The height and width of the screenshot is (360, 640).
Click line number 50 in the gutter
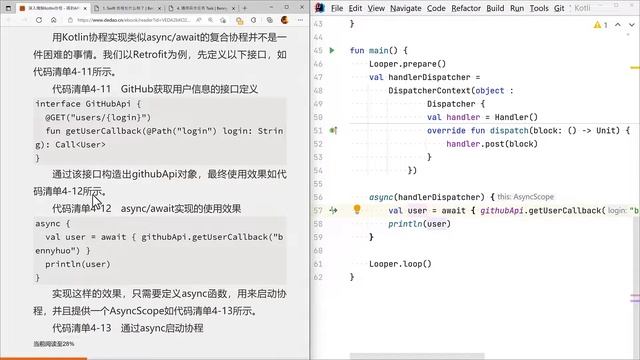pyautogui.click(x=318, y=117)
